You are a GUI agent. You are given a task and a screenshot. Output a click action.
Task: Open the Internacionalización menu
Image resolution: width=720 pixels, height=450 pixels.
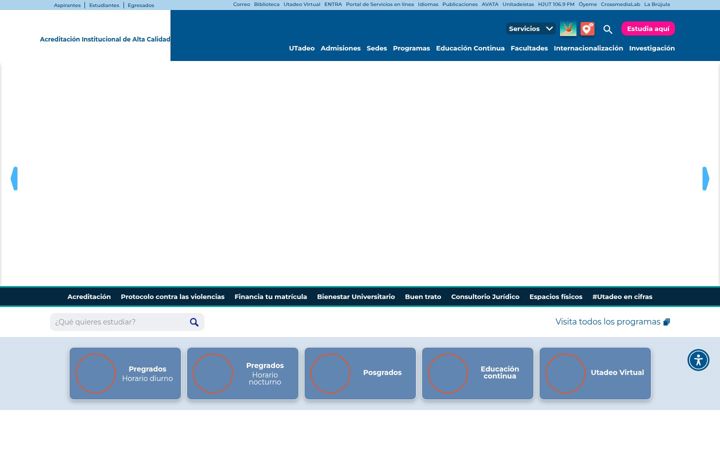tap(588, 48)
